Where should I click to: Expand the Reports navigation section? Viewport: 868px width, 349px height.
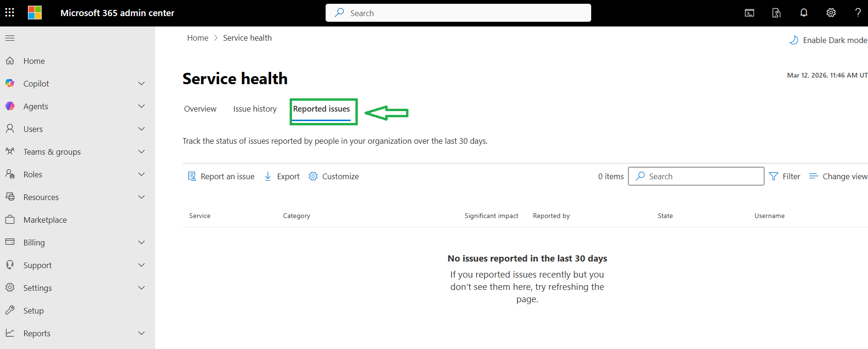[142, 333]
